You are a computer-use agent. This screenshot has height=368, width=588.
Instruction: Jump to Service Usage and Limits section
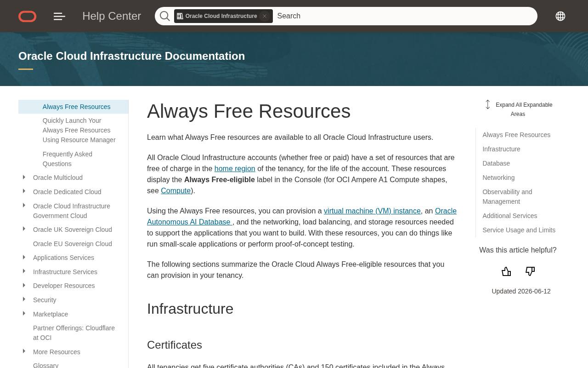point(519,230)
